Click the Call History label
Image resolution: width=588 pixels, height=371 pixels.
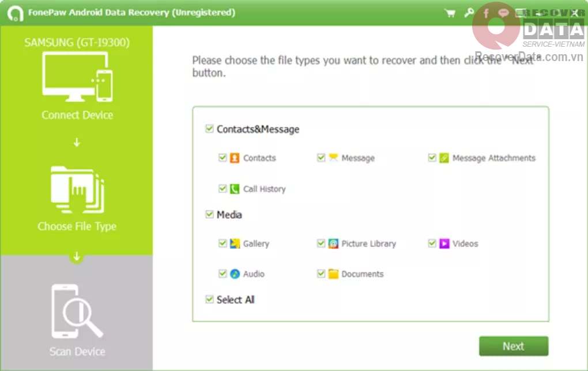tap(265, 189)
